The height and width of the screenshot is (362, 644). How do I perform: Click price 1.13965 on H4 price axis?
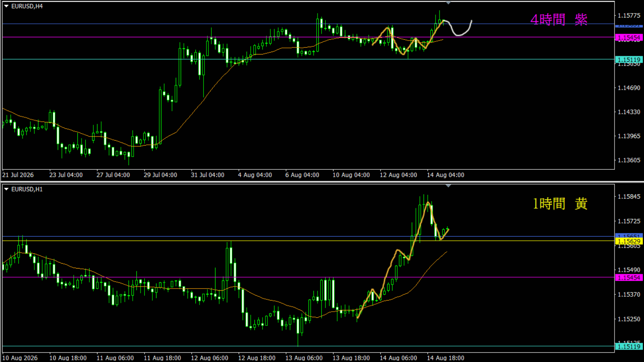629,136
